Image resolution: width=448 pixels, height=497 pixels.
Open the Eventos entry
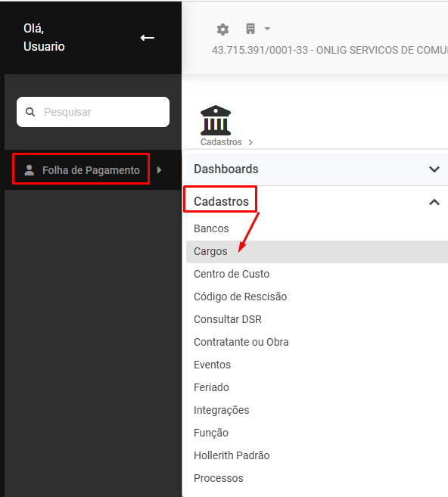coord(212,365)
